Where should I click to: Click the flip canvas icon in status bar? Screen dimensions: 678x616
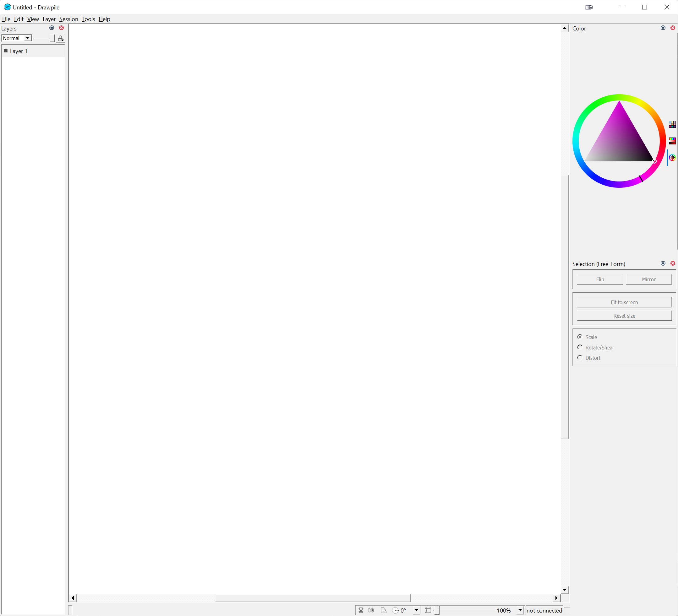[x=383, y=610]
